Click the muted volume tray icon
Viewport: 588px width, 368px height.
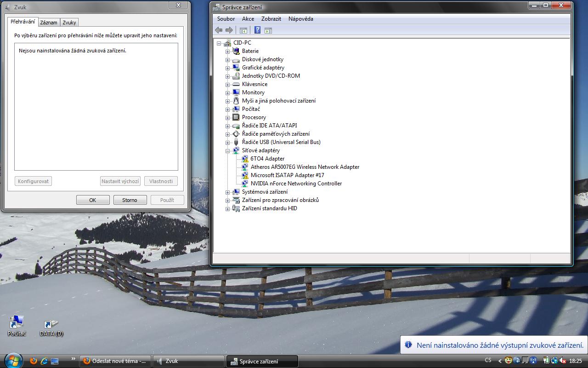point(563,361)
